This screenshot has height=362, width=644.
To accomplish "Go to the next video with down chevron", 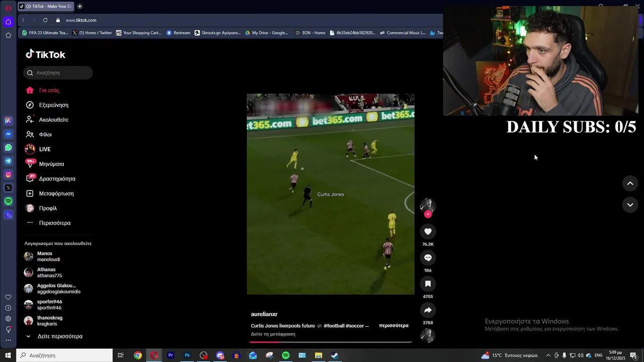I will [630, 205].
